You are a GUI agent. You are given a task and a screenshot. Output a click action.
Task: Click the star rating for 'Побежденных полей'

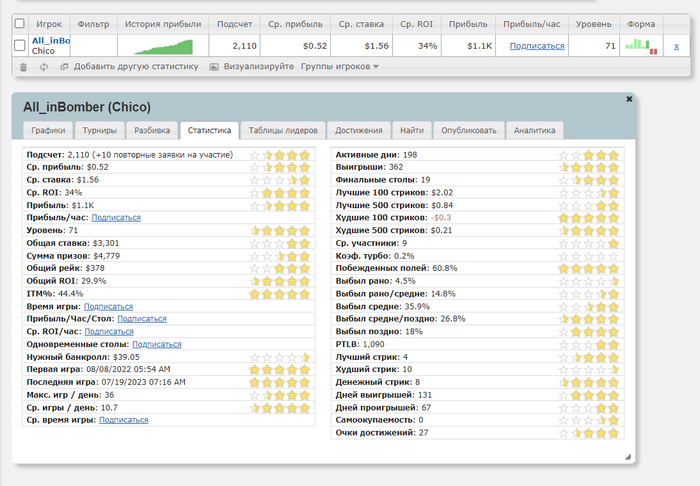point(588,269)
